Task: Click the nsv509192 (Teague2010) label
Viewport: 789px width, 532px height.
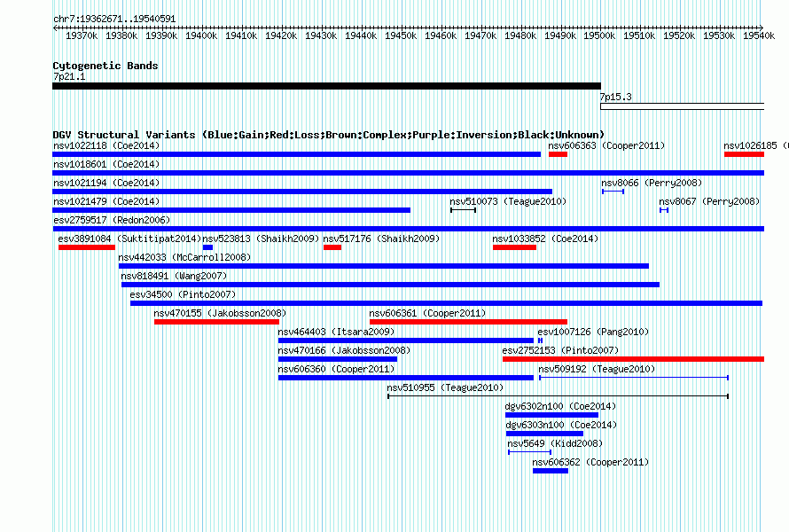Action: pos(597,369)
